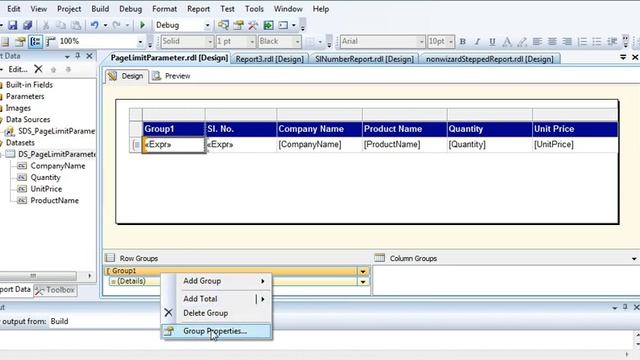Switch to Report3.rdl [Design] tab
Screen dimensions: 640x360
click(x=269, y=59)
